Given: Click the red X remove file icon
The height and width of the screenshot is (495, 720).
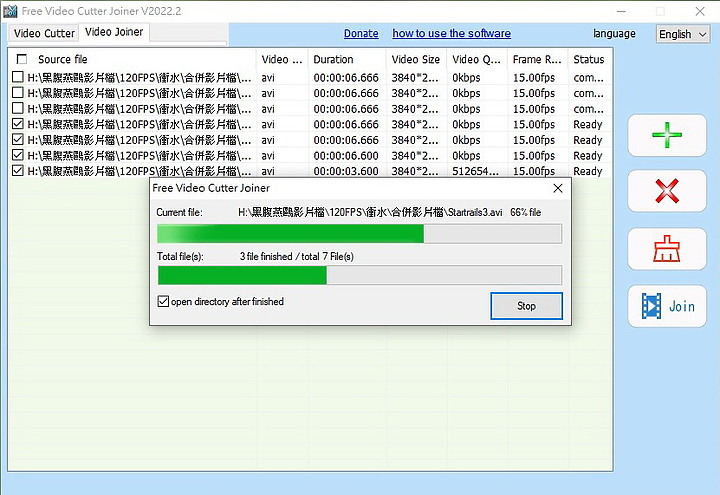Looking at the screenshot, I should tap(667, 191).
